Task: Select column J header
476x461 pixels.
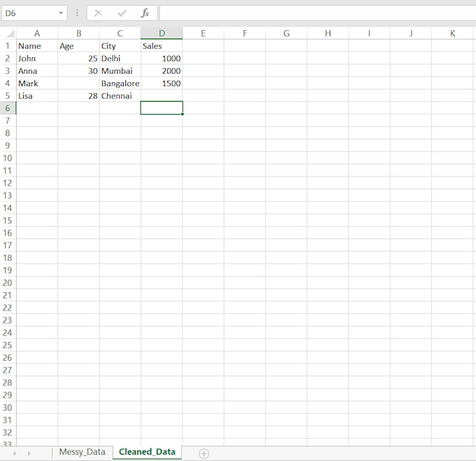Action: click(x=411, y=33)
